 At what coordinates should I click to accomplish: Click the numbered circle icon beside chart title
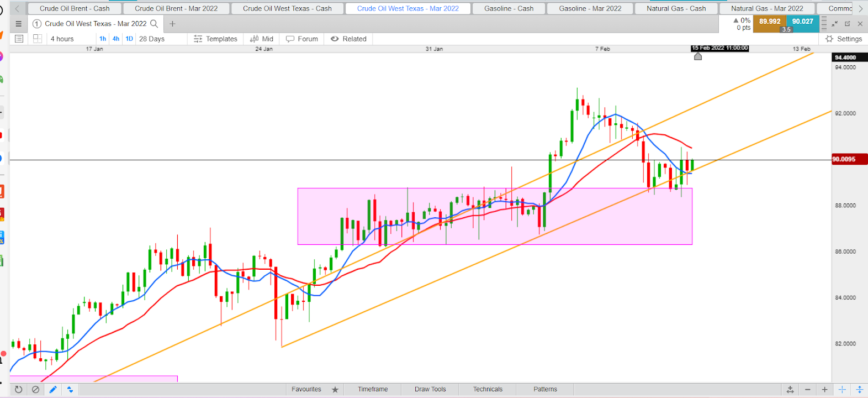[x=37, y=24]
